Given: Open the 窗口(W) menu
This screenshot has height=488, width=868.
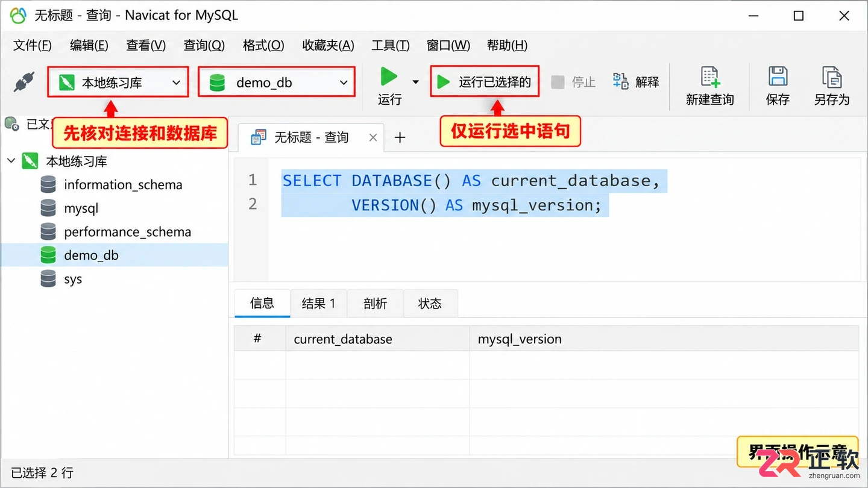Looking at the screenshot, I should coord(448,45).
